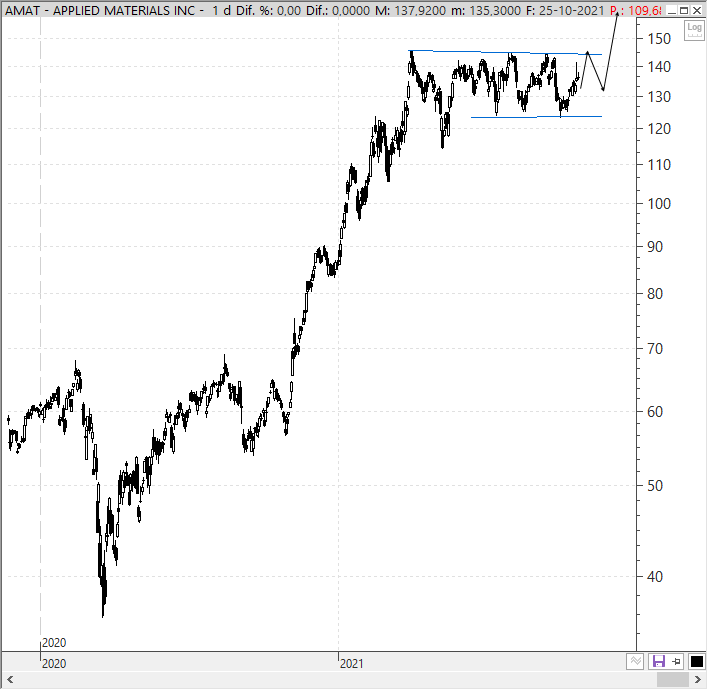Click the 70 price axis label
This screenshot has height=690, width=708.
pos(655,349)
